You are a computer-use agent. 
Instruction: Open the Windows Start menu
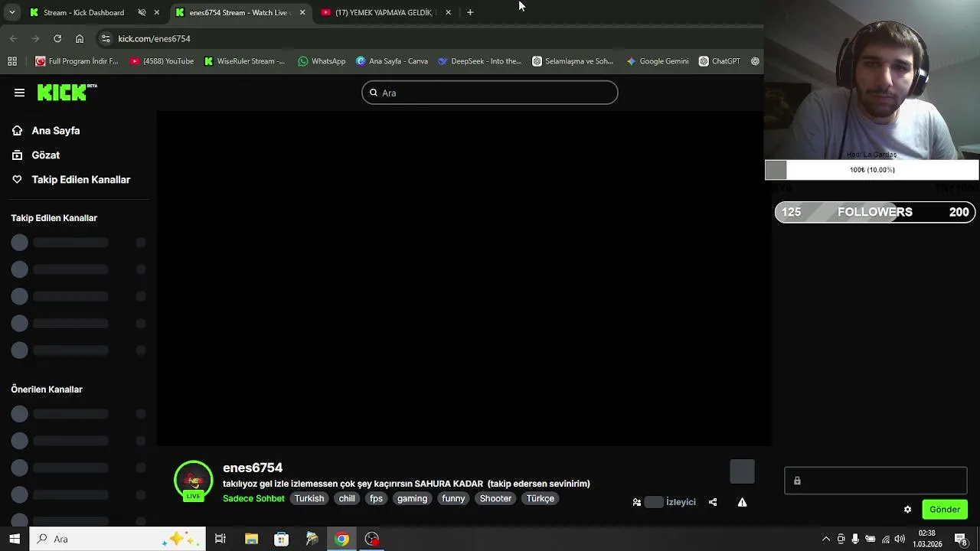pyautogui.click(x=15, y=540)
